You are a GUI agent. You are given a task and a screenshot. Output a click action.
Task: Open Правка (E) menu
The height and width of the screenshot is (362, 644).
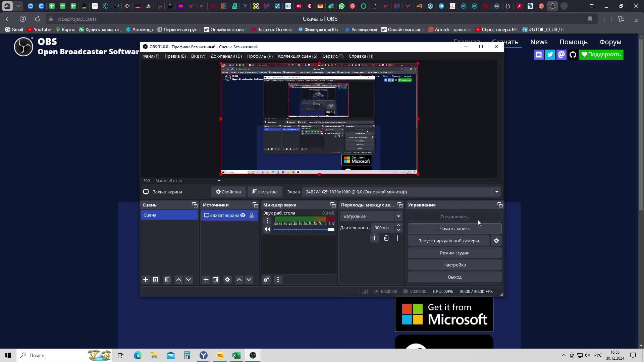[x=175, y=56]
